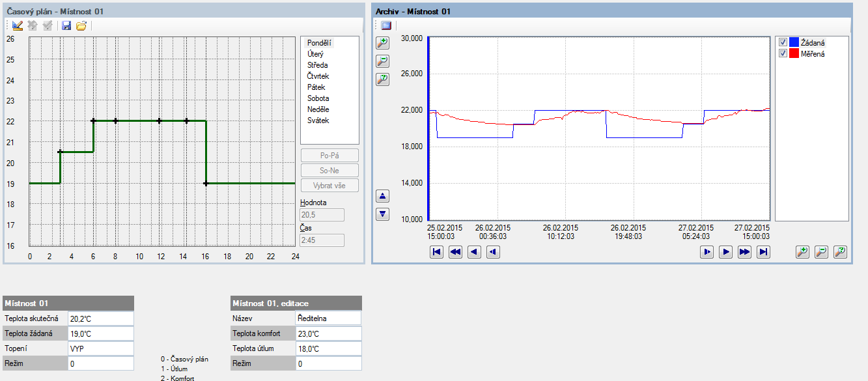
Task: Click the schedule point at hour 12
Action: [159, 120]
